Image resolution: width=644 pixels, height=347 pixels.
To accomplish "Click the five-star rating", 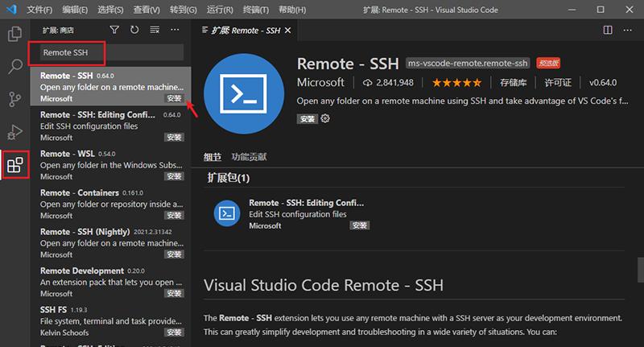I will (456, 83).
